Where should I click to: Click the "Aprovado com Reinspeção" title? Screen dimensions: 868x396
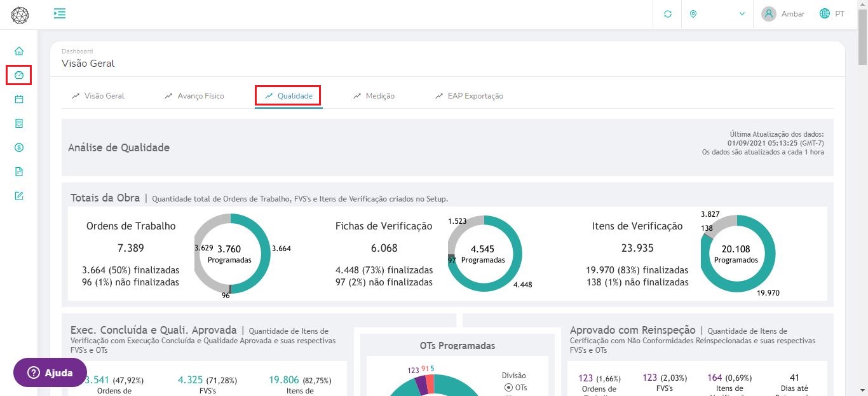click(x=633, y=330)
